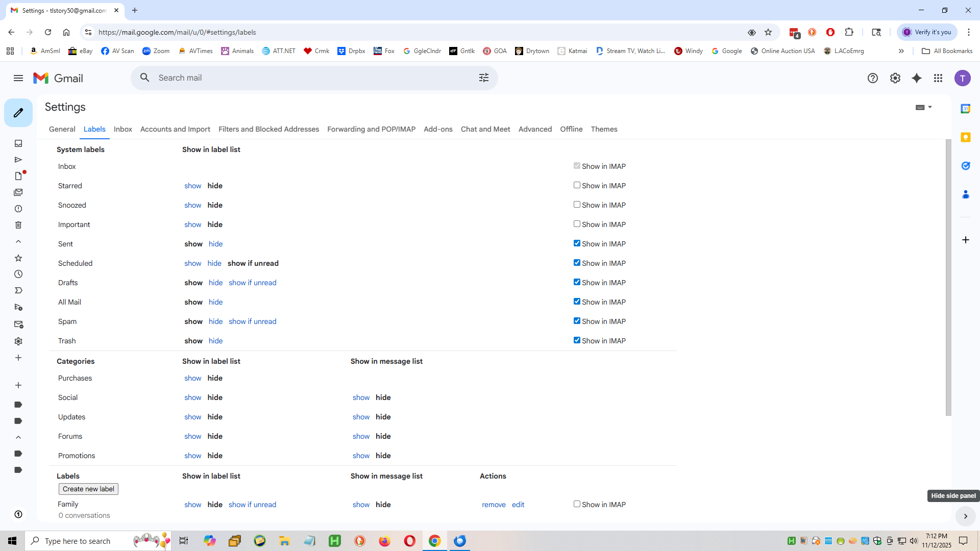Click in the Search mail field
980x551 pixels.
coord(306,78)
